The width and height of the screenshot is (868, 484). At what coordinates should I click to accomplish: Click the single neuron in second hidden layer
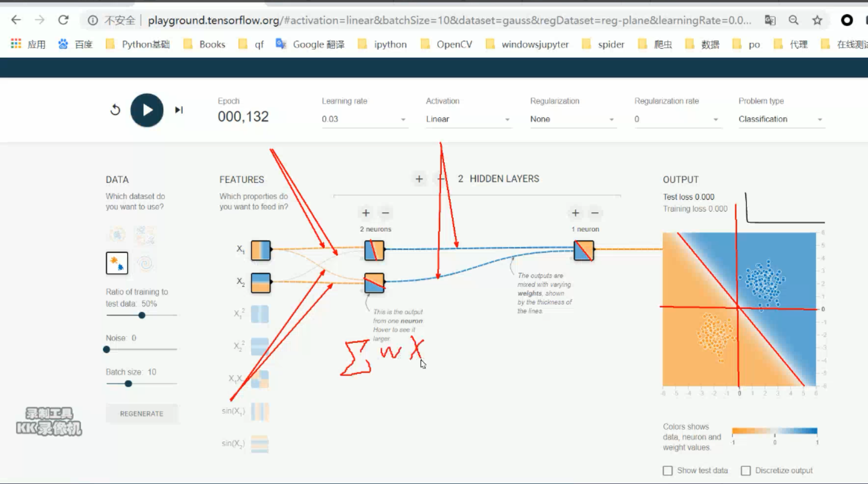[584, 250]
